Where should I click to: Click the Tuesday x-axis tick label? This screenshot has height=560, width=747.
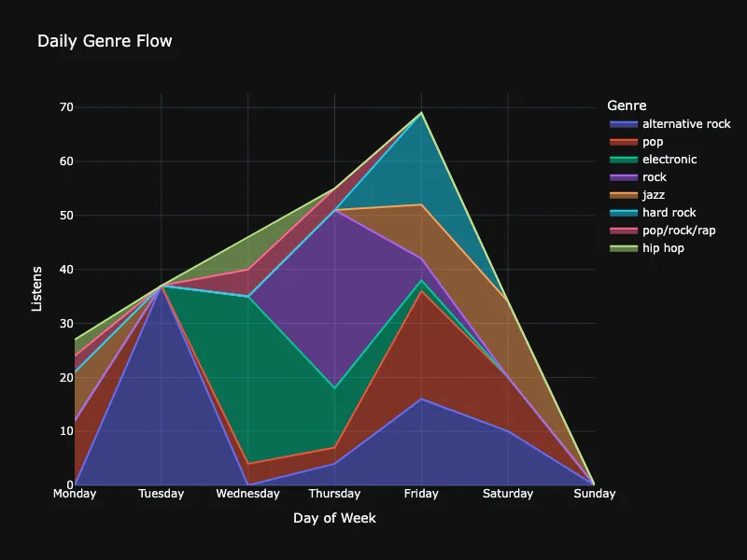click(x=162, y=494)
